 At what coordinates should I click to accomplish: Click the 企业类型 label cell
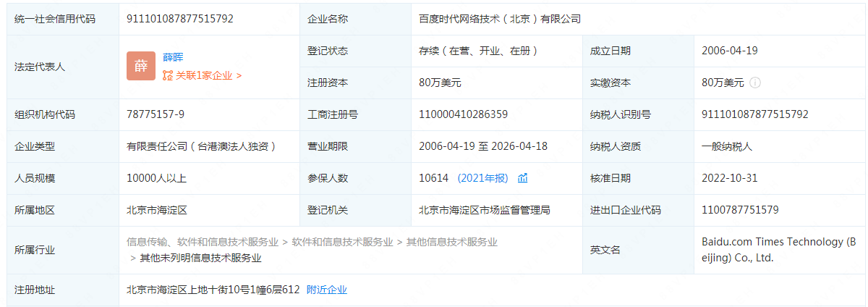click(x=63, y=146)
